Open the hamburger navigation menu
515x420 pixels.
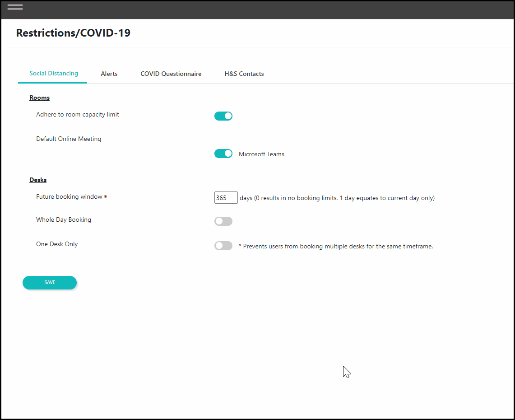(x=15, y=7)
